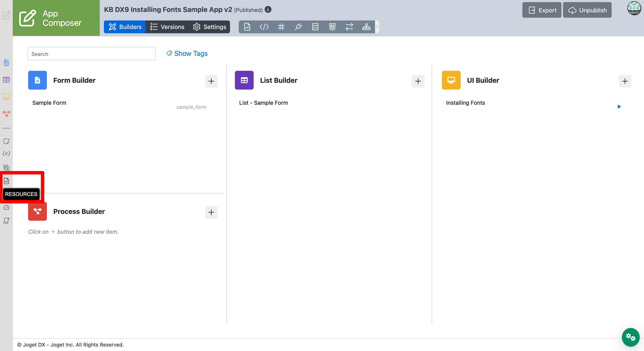The width and height of the screenshot is (644, 351).
Task: Open resources file icon in top toolbar
Action: [247, 27]
